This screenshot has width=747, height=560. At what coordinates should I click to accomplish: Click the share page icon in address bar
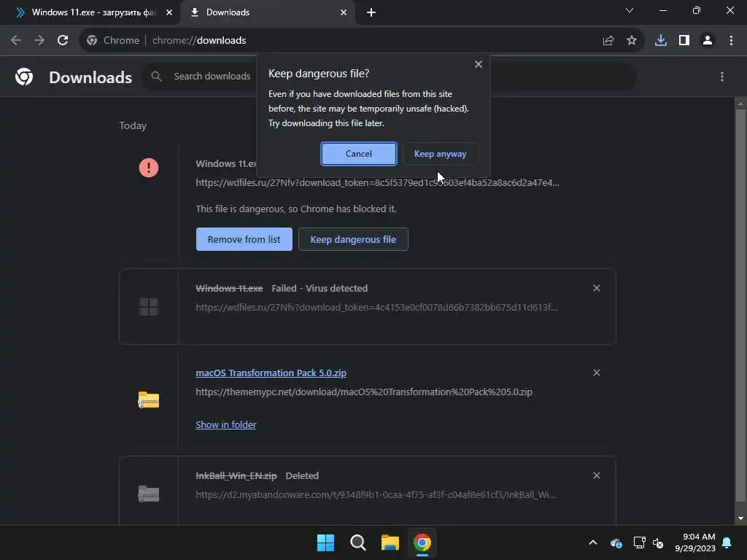pyautogui.click(x=608, y=41)
